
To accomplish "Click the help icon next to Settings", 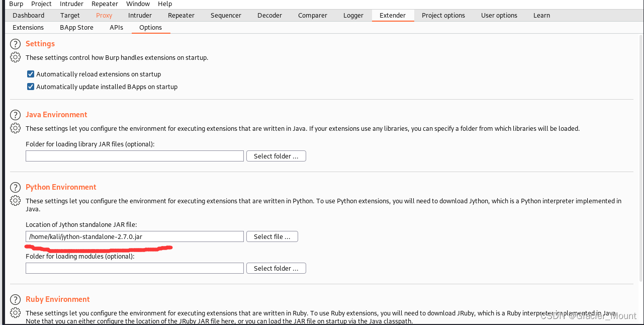I will 15,44.
